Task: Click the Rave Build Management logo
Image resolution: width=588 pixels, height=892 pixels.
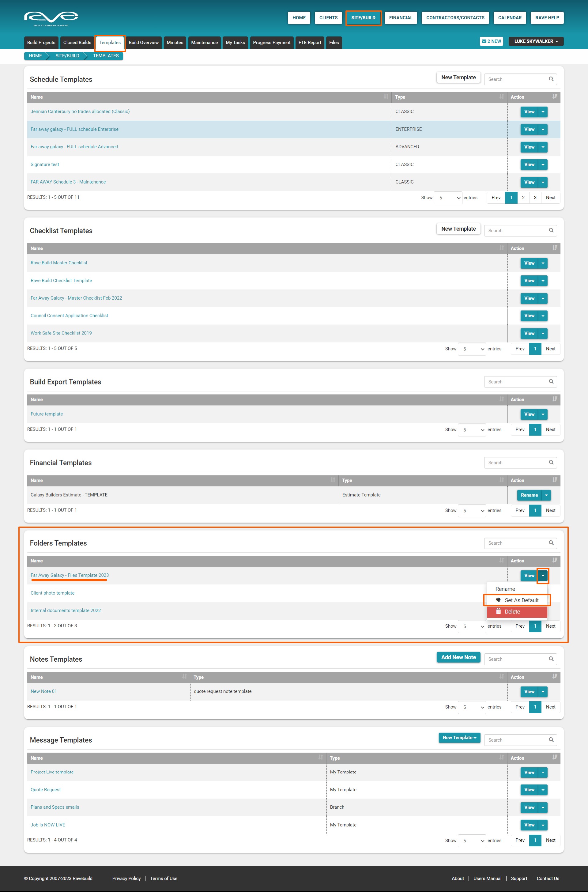Action: click(x=51, y=18)
